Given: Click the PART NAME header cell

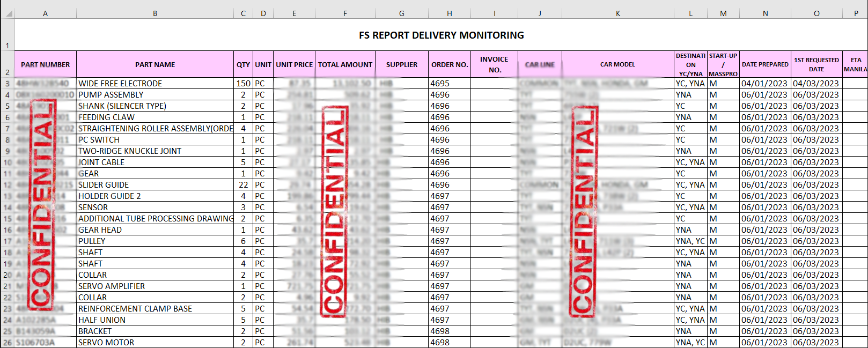Looking at the screenshot, I should 155,64.
